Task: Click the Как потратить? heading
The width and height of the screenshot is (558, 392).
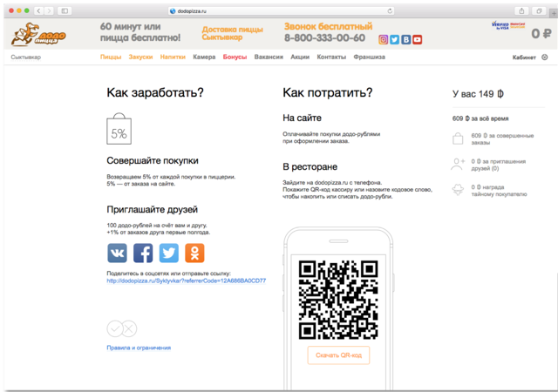Action: 328,93
